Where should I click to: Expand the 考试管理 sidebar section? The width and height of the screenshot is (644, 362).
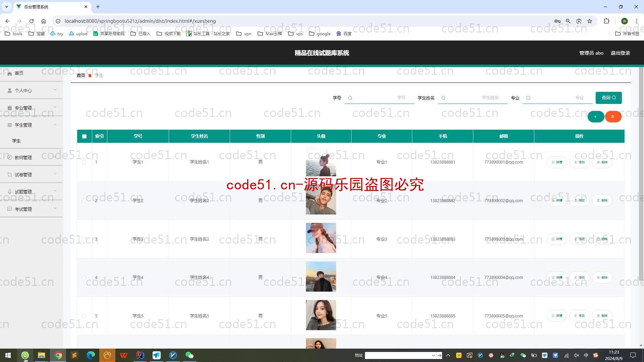[x=31, y=209]
